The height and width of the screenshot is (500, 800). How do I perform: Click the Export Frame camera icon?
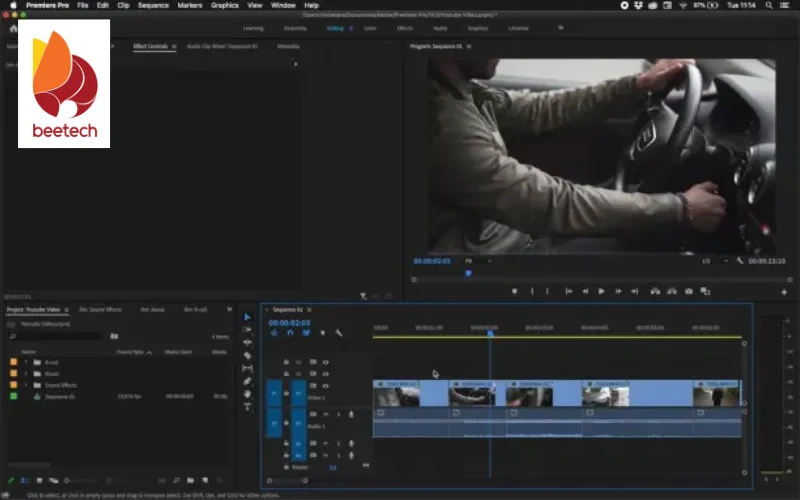(688, 291)
